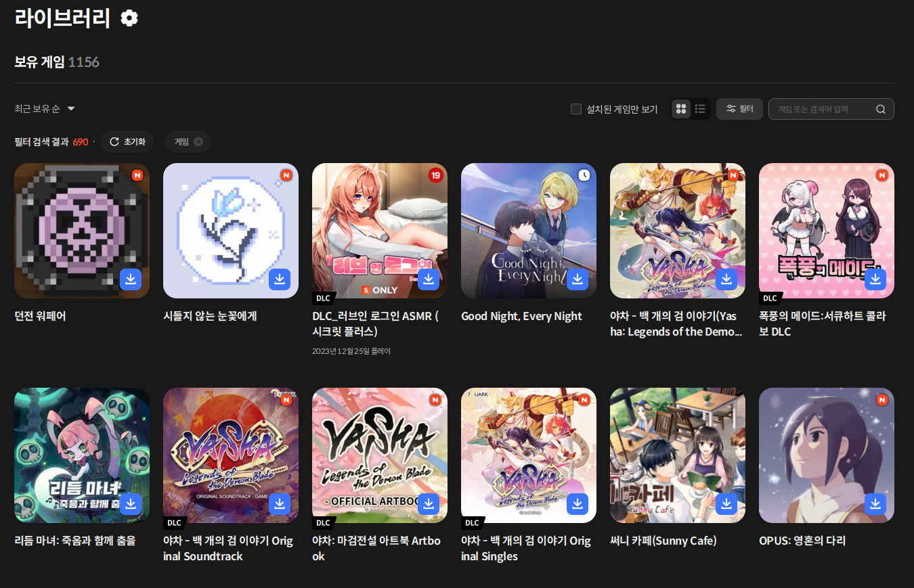
Task: Download 던전 워페어 via its download icon
Action: tap(131, 279)
